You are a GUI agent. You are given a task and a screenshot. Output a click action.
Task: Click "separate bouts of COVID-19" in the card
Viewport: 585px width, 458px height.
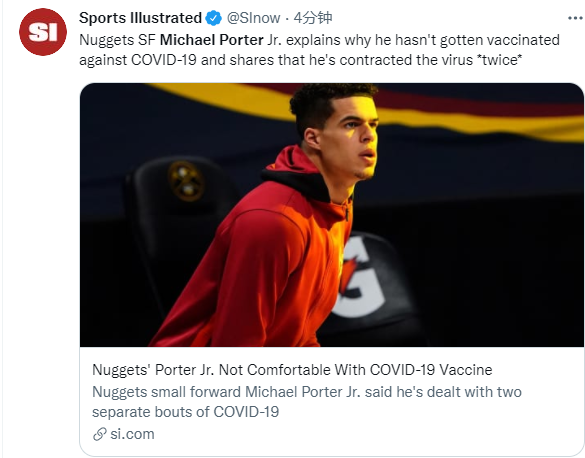point(185,412)
